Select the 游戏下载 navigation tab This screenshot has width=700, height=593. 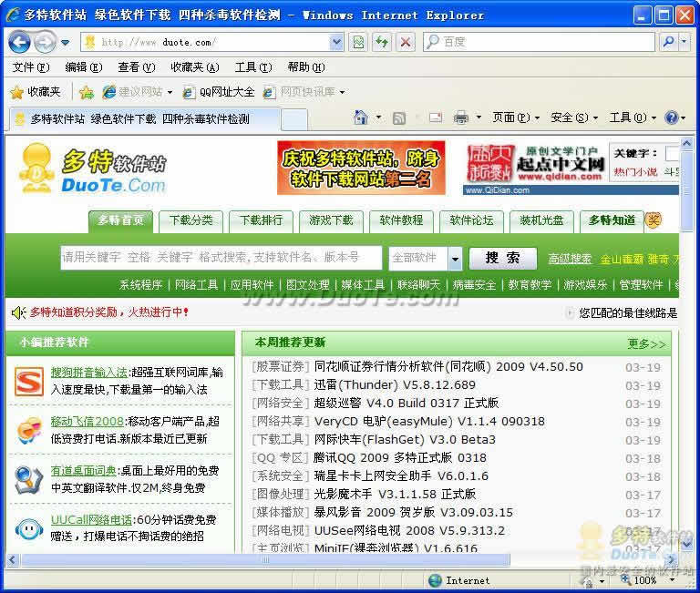[x=331, y=220]
